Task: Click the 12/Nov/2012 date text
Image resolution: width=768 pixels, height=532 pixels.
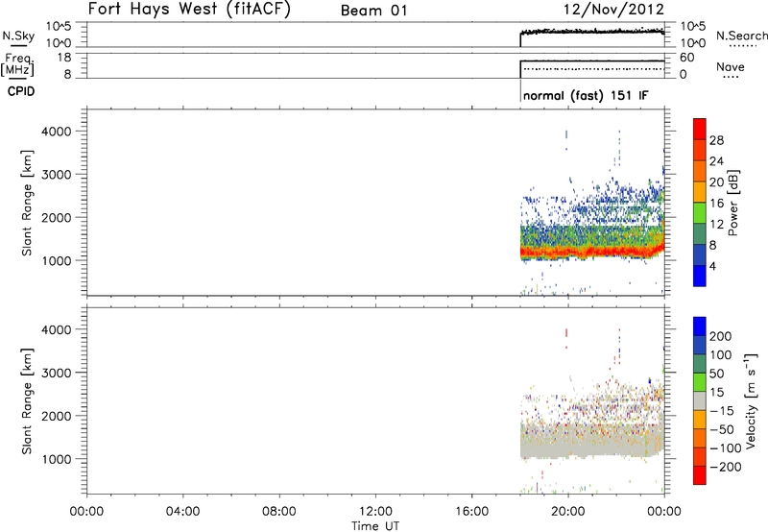Action: [x=613, y=9]
